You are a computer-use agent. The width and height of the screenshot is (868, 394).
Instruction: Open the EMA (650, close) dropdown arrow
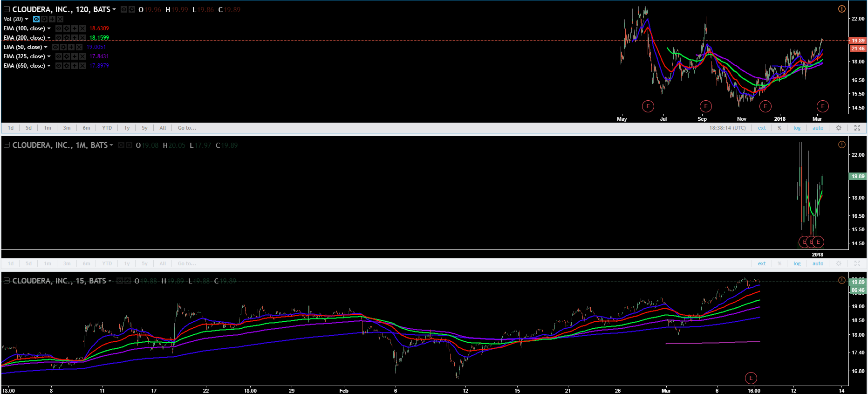(49, 66)
